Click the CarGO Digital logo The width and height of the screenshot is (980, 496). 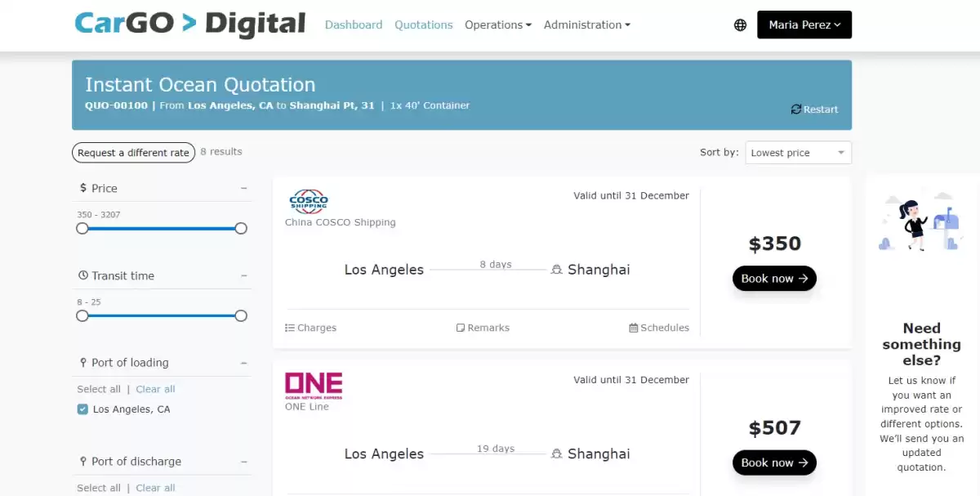click(x=189, y=24)
